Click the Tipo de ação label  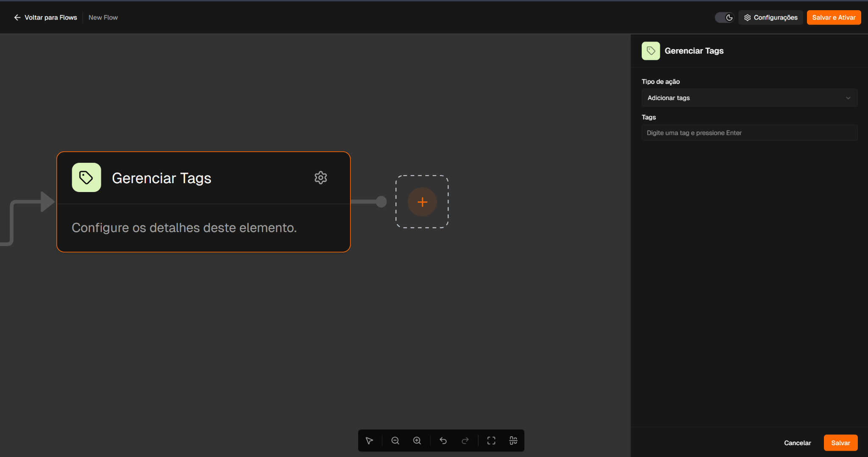(660, 81)
